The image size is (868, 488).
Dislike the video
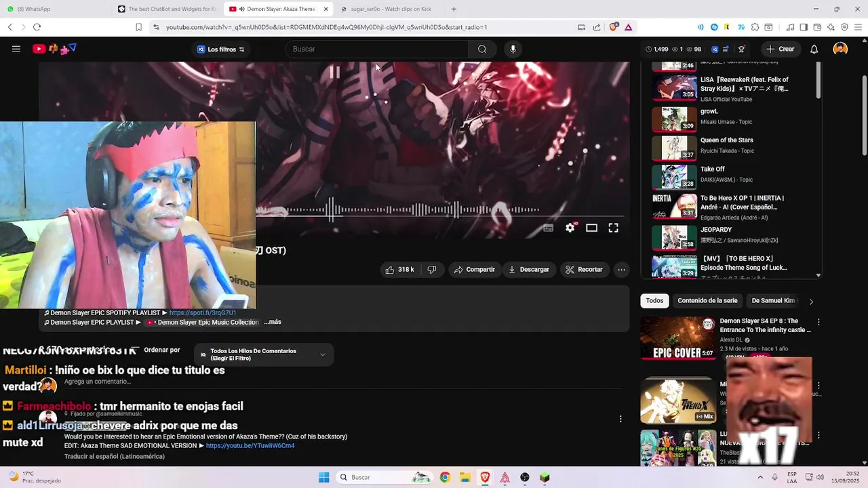(x=431, y=270)
